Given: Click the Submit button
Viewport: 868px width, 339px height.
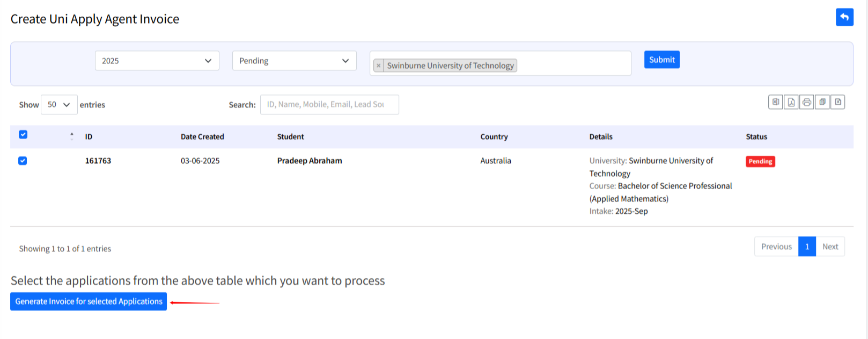Looking at the screenshot, I should (x=661, y=60).
